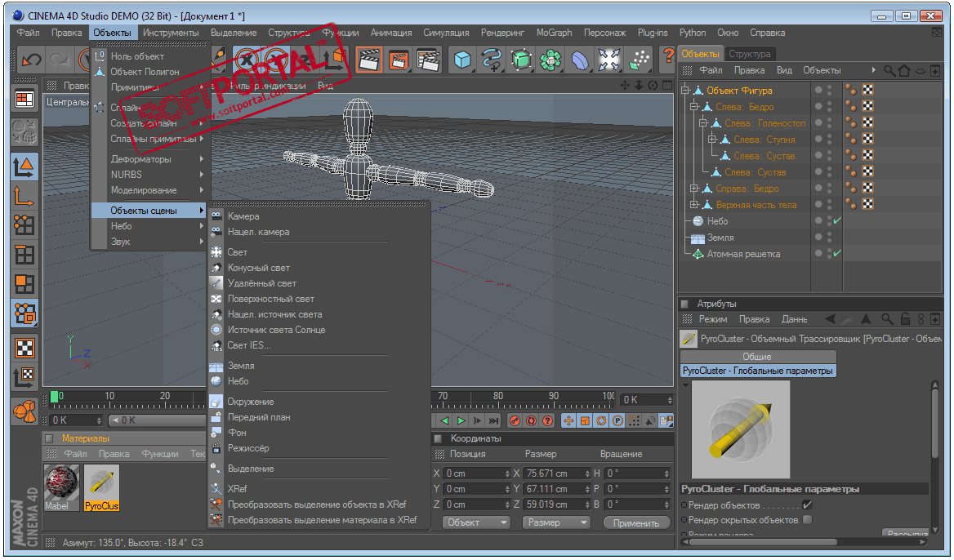
Task: Open the Размер coordinate dropdown
Action: coord(556,522)
